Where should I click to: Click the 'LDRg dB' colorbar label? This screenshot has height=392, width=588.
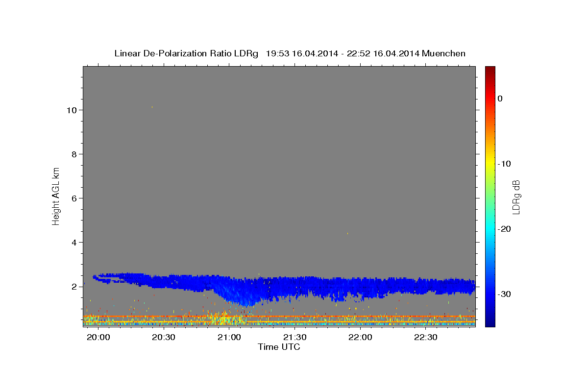click(x=515, y=196)
